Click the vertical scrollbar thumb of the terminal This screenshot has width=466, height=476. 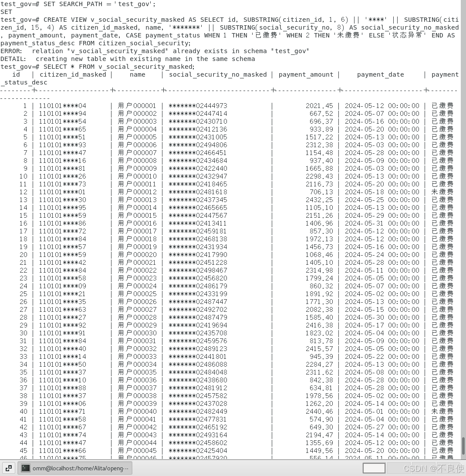[463, 446]
